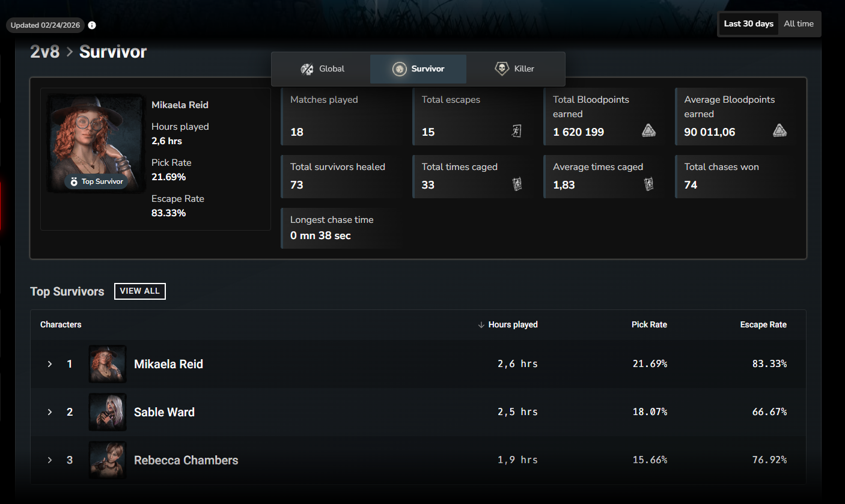Click the Average Bloodpoints earned icon
Screen dimensions: 845x504
coord(779,130)
